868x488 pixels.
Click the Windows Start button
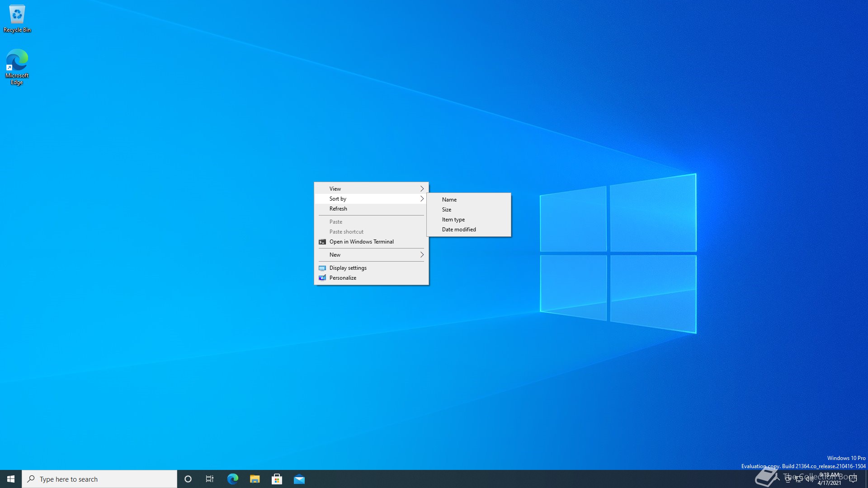[11, 479]
